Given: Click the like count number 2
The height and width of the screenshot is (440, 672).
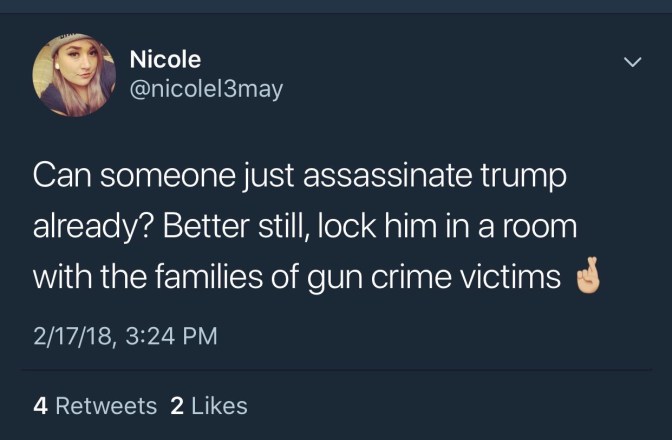Looking at the screenshot, I should (x=177, y=406).
